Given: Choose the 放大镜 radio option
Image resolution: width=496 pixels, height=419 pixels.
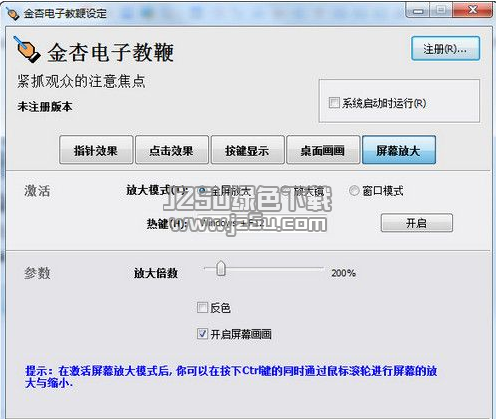Looking at the screenshot, I should pyautogui.click(x=286, y=191).
